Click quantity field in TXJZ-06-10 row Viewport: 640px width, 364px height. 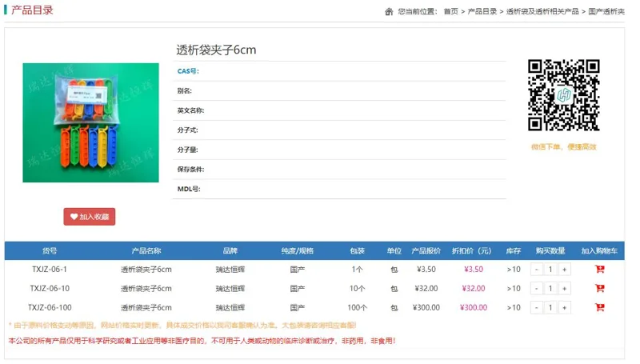click(550, 289)
